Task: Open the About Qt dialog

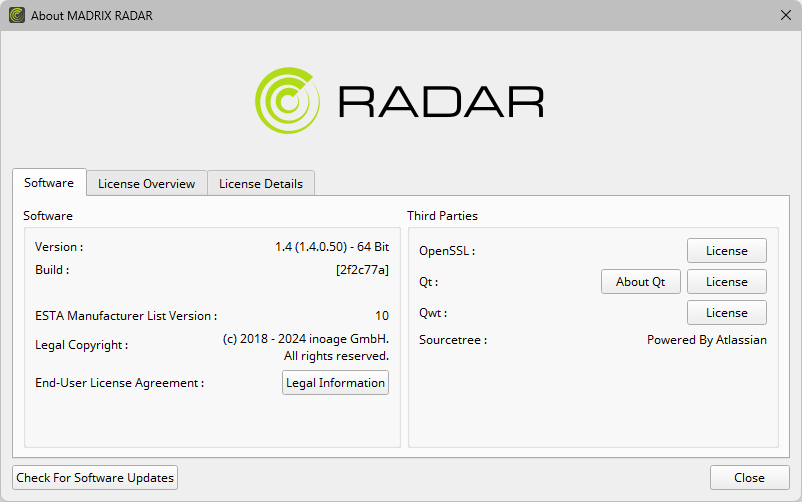Action: (x=640, y=282)
